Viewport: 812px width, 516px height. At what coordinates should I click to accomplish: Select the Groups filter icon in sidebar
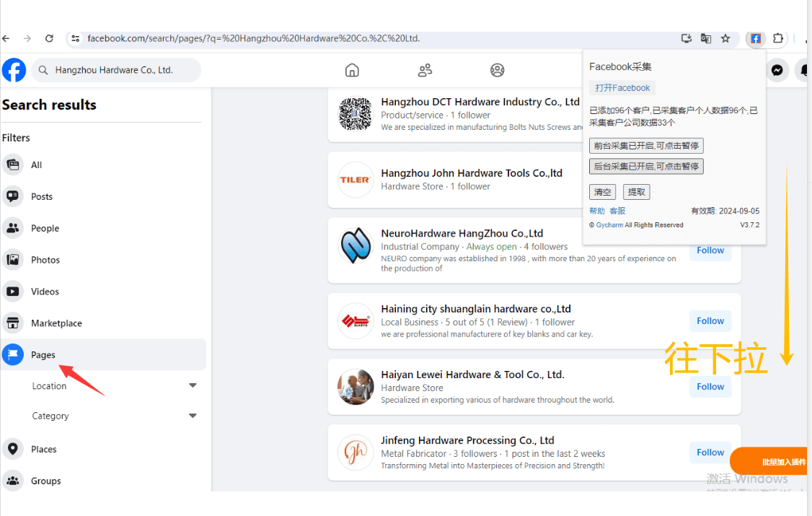13,480
